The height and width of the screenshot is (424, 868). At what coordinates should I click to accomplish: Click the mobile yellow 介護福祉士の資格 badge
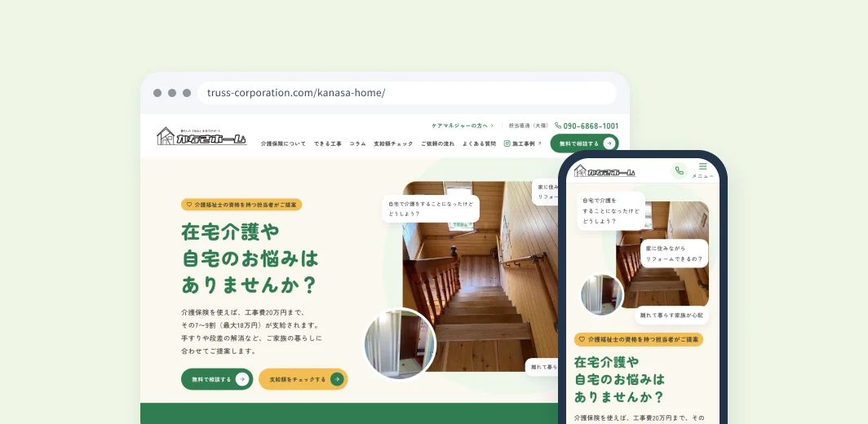click(638, 339)
